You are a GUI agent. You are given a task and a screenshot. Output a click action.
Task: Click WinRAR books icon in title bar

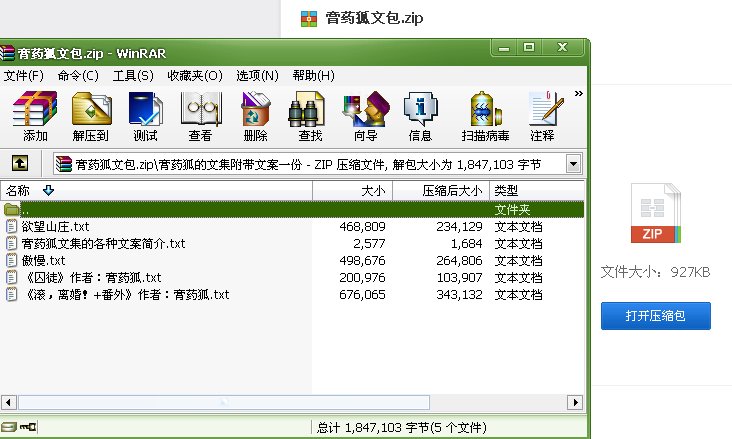pos(7,53)
